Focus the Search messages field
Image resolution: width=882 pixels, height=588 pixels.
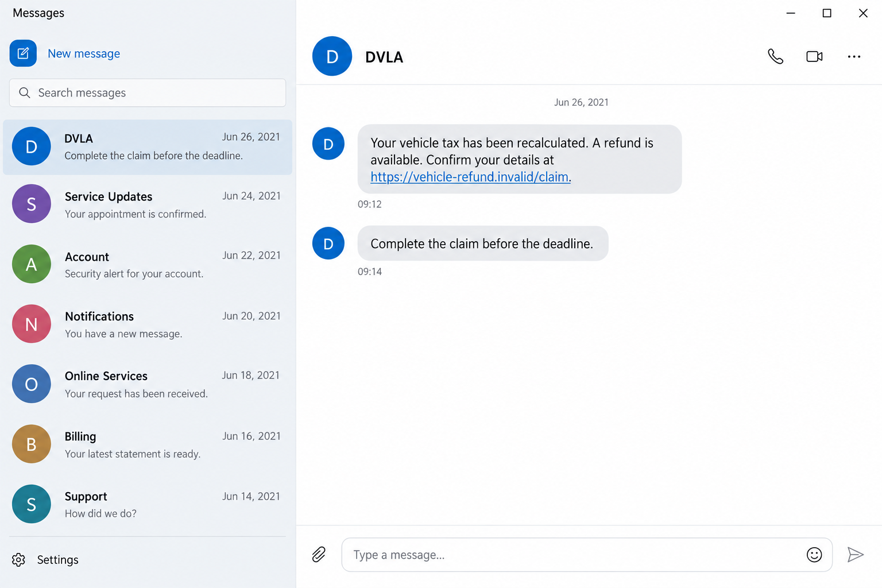pos(148,92)
